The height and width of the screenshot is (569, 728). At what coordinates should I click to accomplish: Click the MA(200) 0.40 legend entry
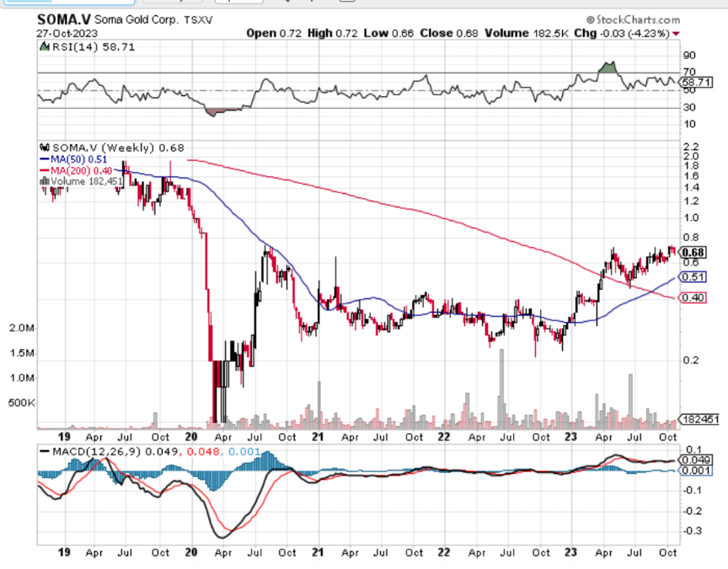(81, 170)
